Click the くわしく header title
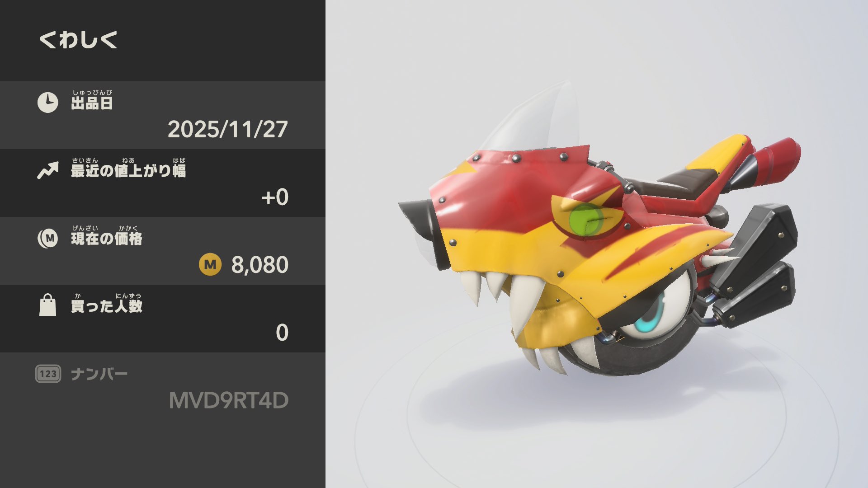This screenshot has height=488, width=868. pos(78,40)
